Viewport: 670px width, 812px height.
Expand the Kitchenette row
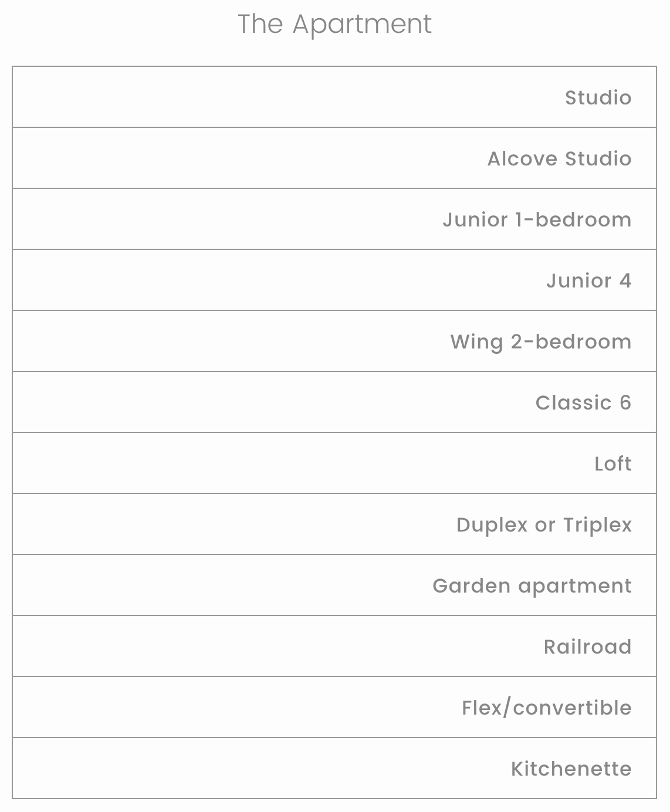pyautogui.click(x=334, y=769)
